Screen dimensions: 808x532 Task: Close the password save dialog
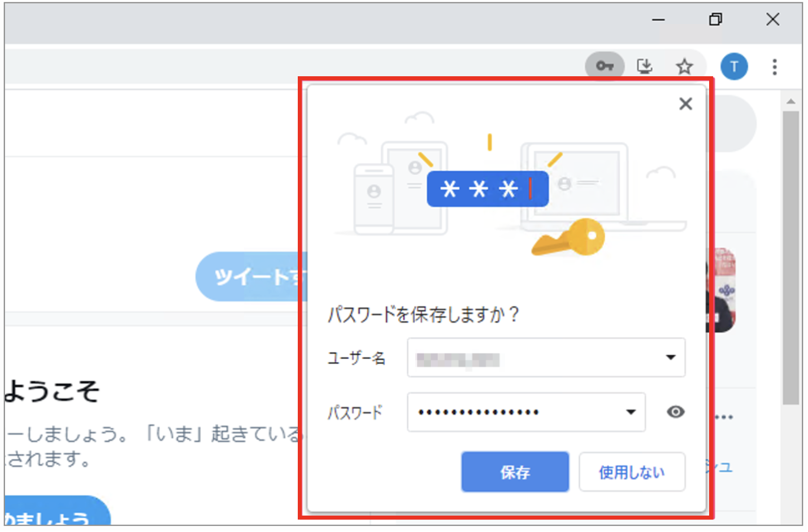pyautogui.click(x=686, y=104)
